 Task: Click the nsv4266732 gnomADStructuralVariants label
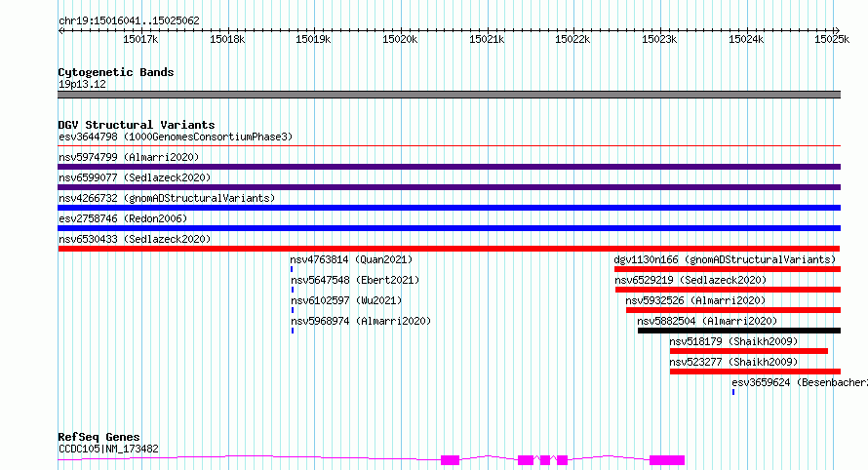(167, 198)
